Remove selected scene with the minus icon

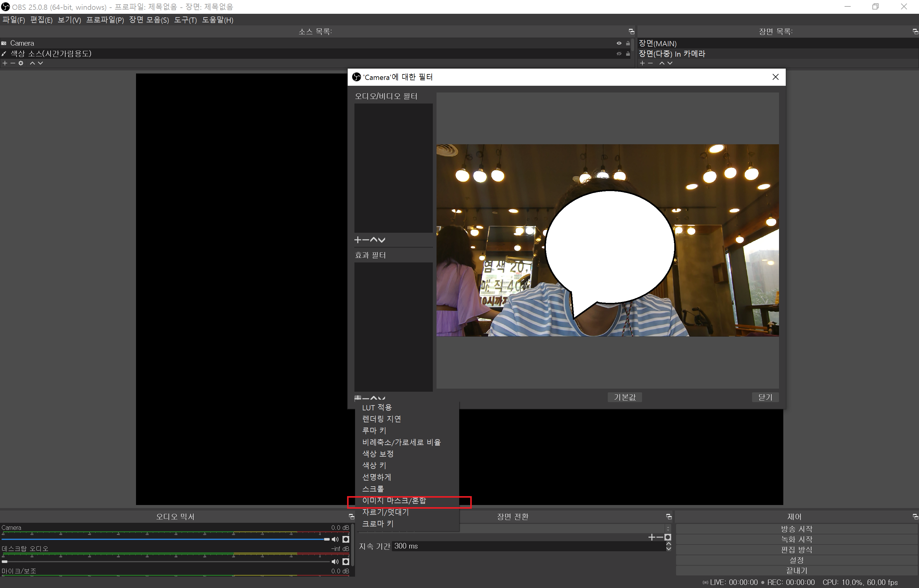[x=650, y=63]
